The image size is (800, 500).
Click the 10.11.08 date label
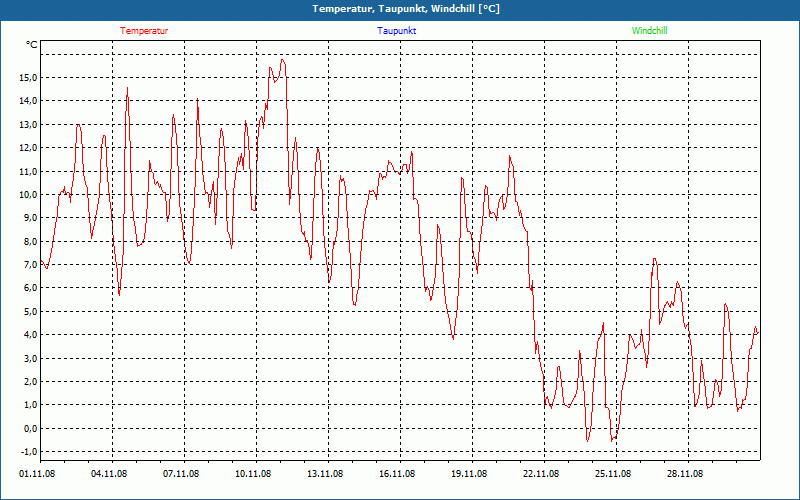pos(253,474)
